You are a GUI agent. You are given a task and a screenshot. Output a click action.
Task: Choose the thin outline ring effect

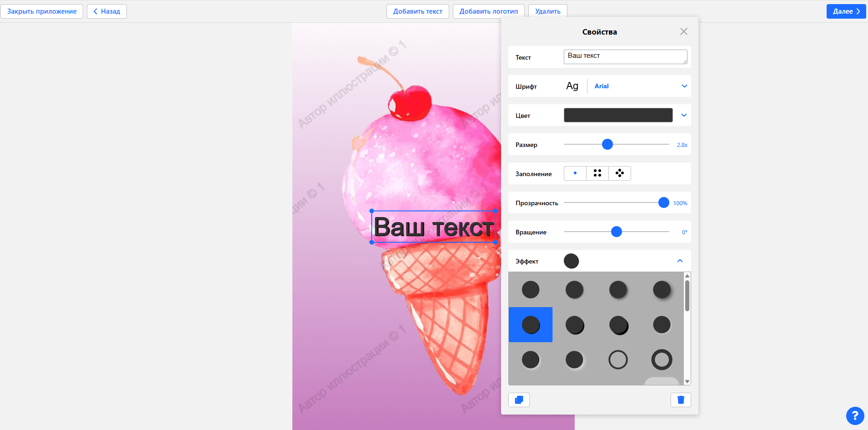[x=618, y=360]
